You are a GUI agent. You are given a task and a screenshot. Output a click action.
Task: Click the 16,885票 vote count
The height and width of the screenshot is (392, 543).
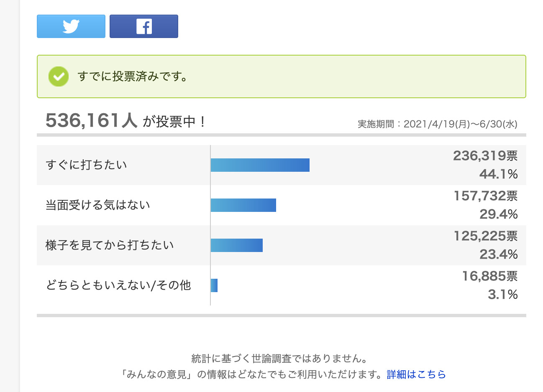click(x=489, y=276)
